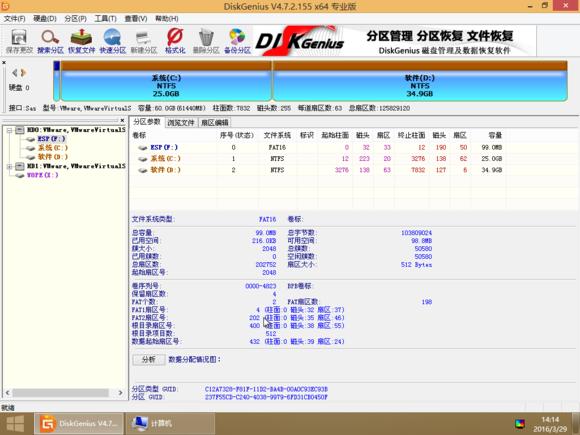This screenshot has width=580, height=435.
Task: Click the HD0 disk icon in tree
Action: coord(20,130)
